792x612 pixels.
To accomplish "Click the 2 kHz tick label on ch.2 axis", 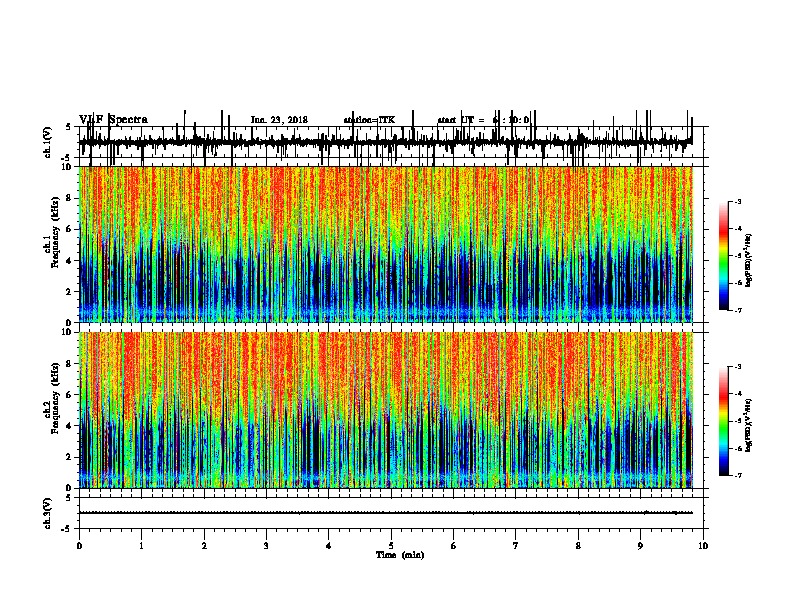I will 70,457.
